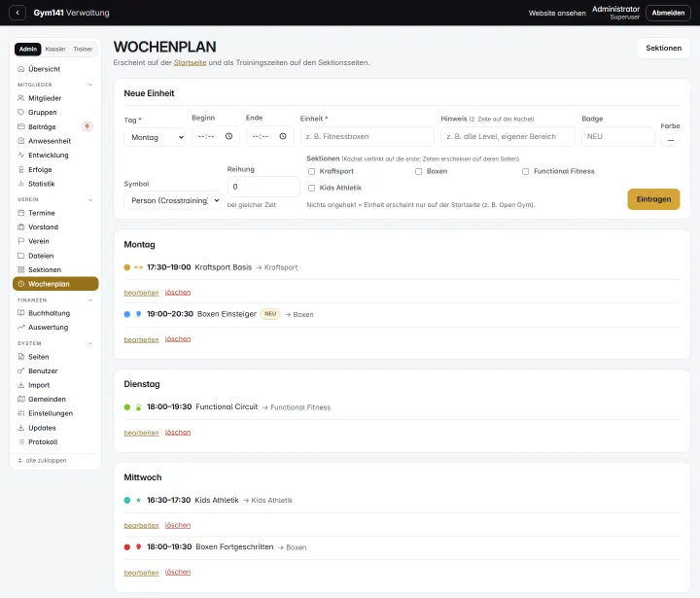Click the Protokoll list icon
The image size is (700, 598).
click(x=20, y=442)
